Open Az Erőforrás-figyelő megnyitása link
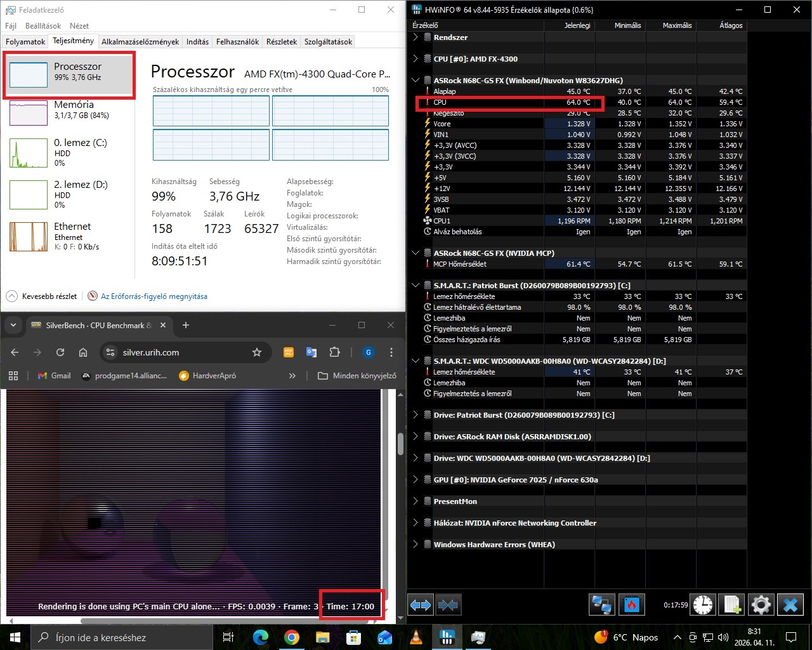812x650 pixels. pyautogui.click(x=154, y=296)
